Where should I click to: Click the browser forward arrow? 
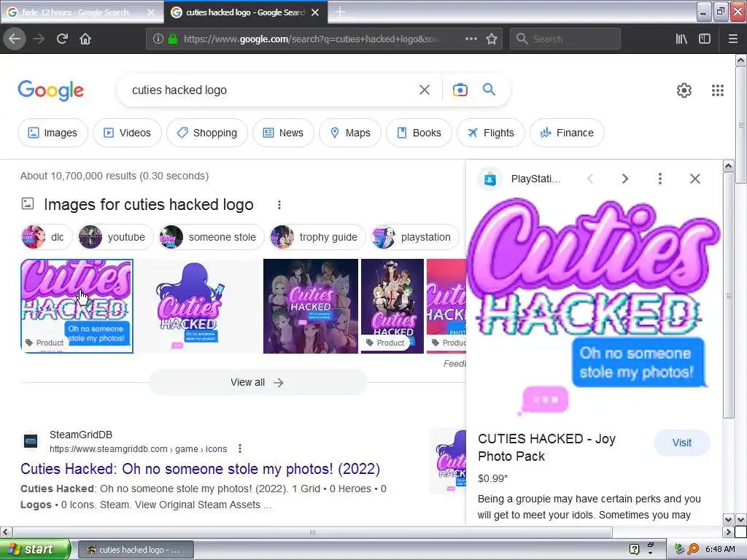click(39, 39)
